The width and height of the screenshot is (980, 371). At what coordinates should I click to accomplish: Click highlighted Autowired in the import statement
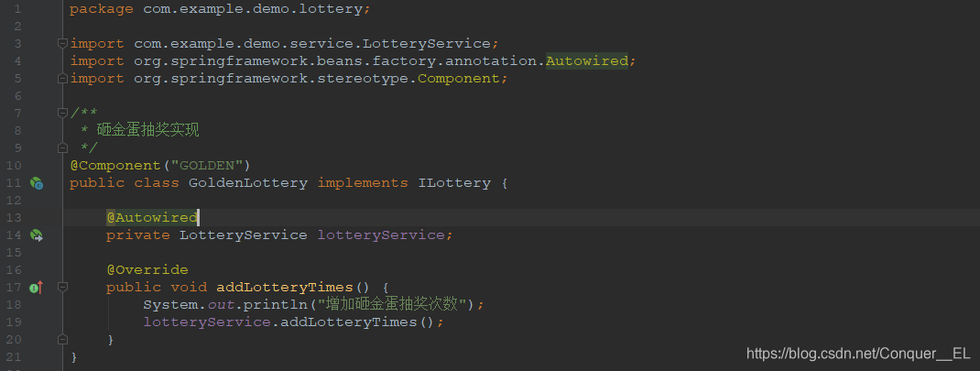tap(587, 60)
